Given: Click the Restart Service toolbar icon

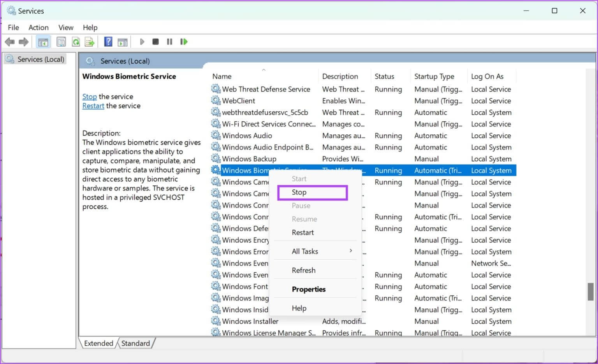Looking at the screenshot, I should point(184,42).
